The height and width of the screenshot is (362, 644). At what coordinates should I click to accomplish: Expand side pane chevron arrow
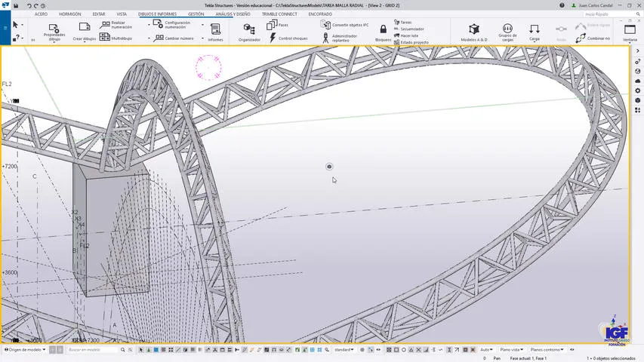[637, 51]
